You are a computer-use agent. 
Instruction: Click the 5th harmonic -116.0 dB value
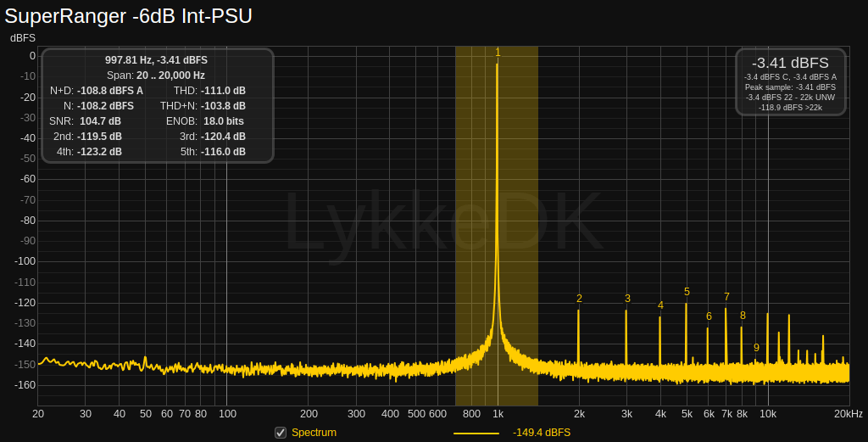pos(223,151)
